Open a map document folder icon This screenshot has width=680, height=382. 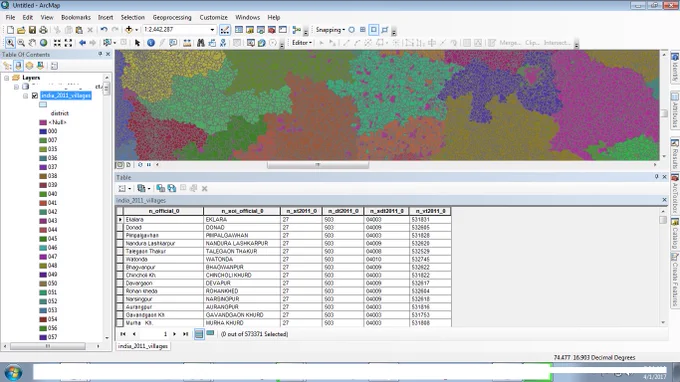pyautogui.click(x=21, y=30)
